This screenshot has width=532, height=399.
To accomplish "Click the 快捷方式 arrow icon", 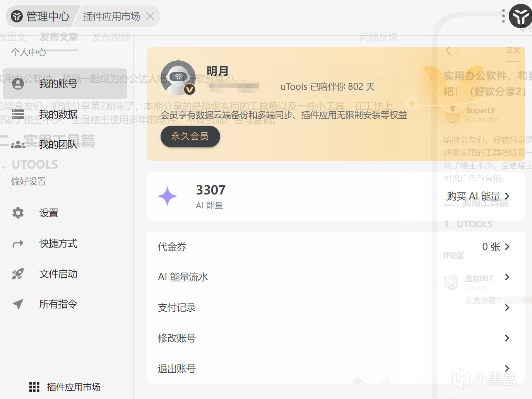I will (18, 244).
